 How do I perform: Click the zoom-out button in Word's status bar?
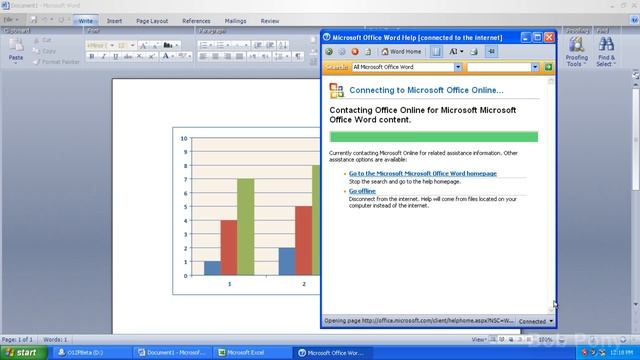tap(562, 340)
